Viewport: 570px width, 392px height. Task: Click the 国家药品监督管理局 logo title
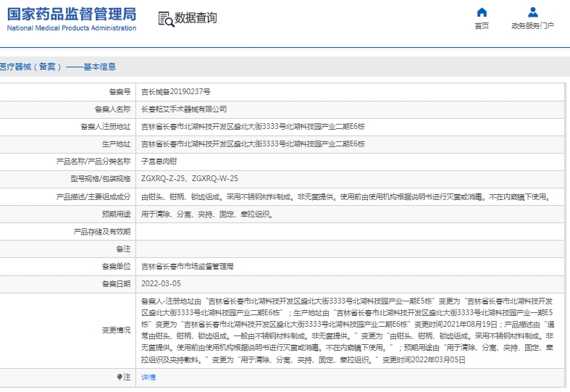tap(72, 14)
